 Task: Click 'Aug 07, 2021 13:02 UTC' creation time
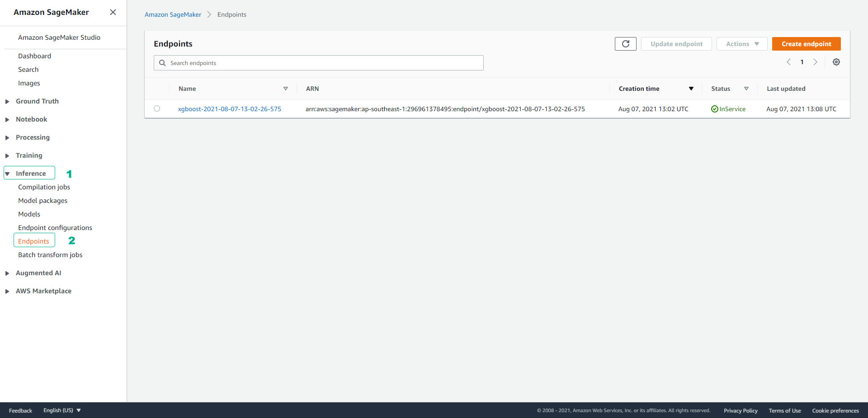(653, 109)
